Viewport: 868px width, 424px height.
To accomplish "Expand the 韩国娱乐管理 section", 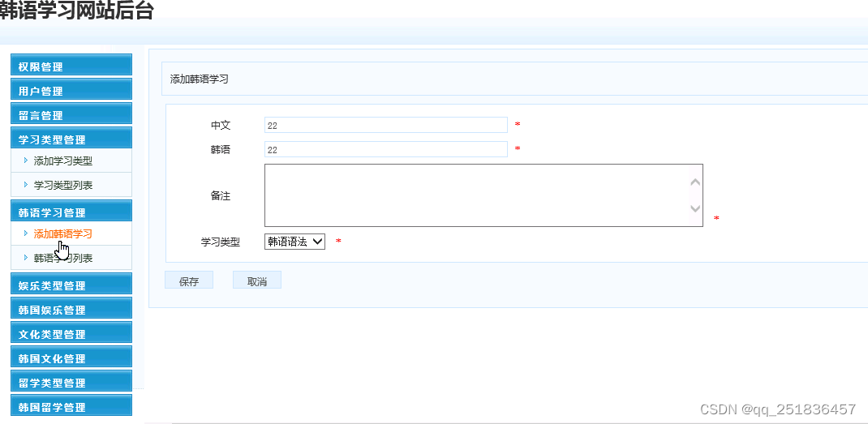I will pos(71,308).
